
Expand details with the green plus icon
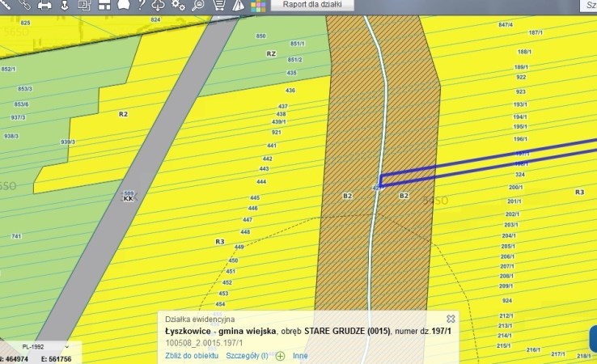[x=280, y=355]
